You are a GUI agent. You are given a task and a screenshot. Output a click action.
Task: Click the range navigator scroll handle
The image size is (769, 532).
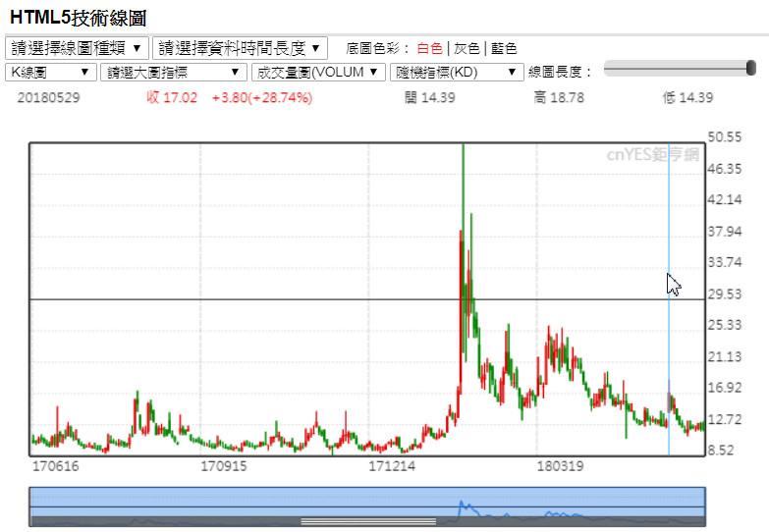tap(368, 521)
